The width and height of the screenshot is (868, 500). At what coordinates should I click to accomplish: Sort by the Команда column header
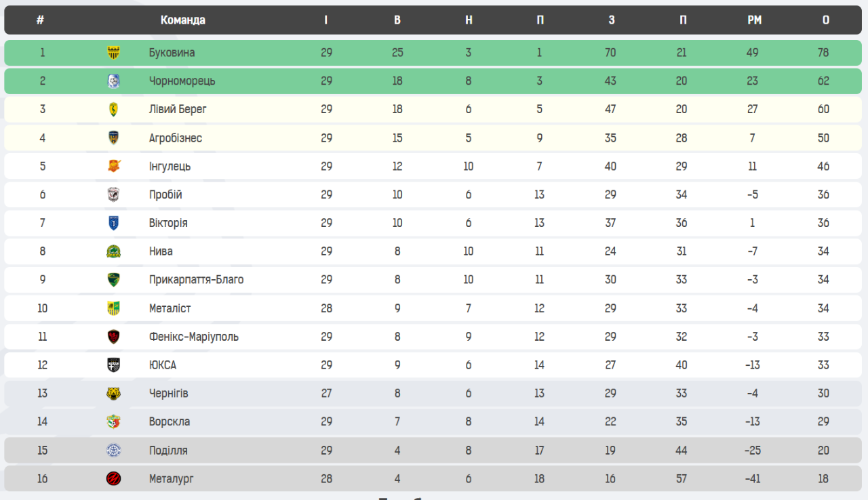pyautogui.click(x=182, y=20)
